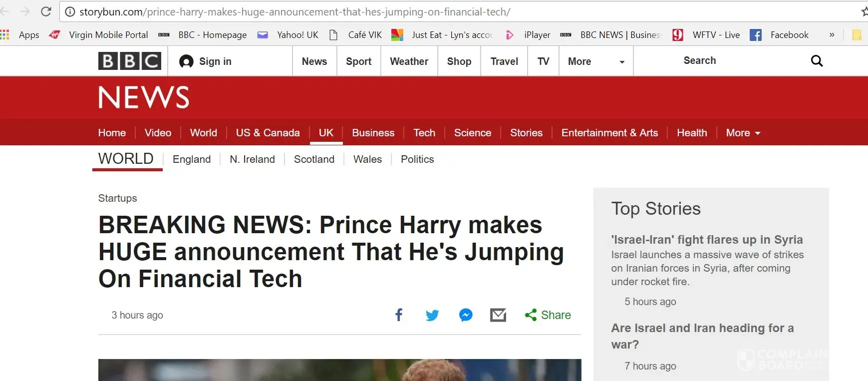Click the Sign in link
This screenshot has width=868, height=381.
click(x=206, y=61)
